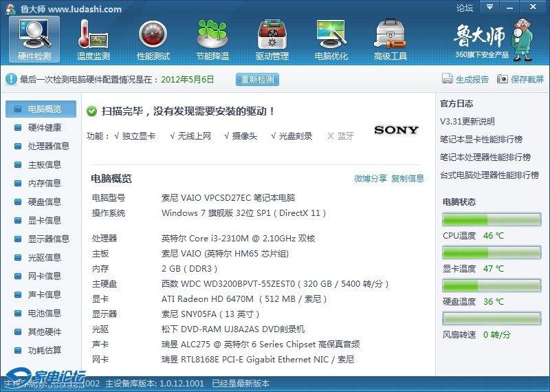Open 笔记本显卡性能排行榜 link
This screenshot has height=392, width=550.
[x=481, y=140]
